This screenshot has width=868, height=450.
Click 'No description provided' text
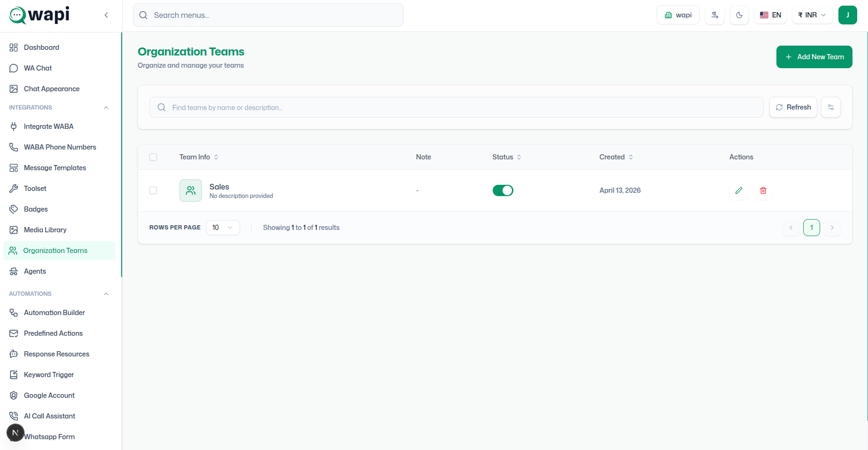(241, 196)
